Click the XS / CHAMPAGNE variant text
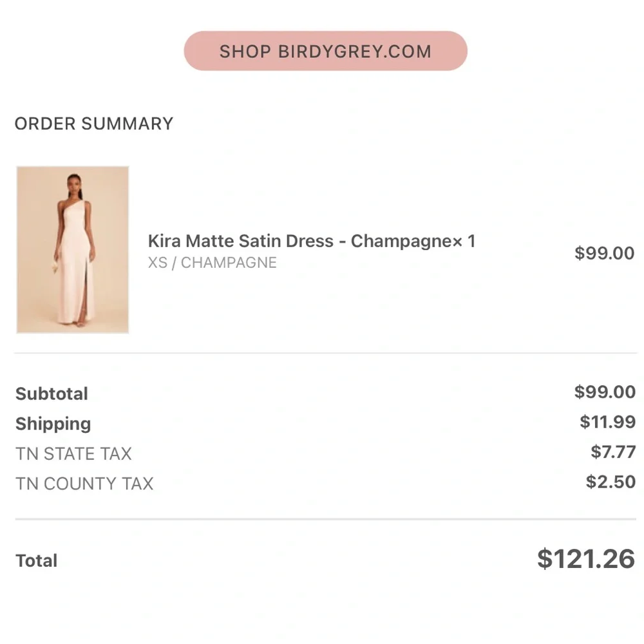644x644 pixels. point(213,263)
